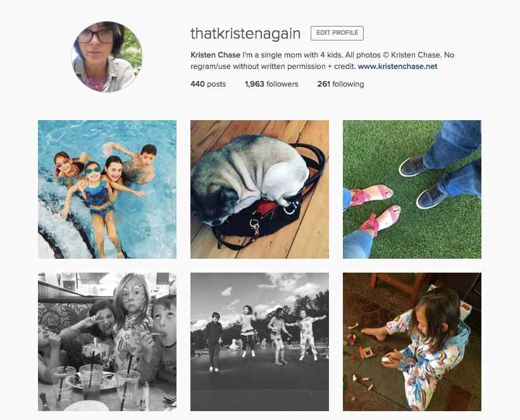Open the www.kristenchase.net link

pos(398,66)
